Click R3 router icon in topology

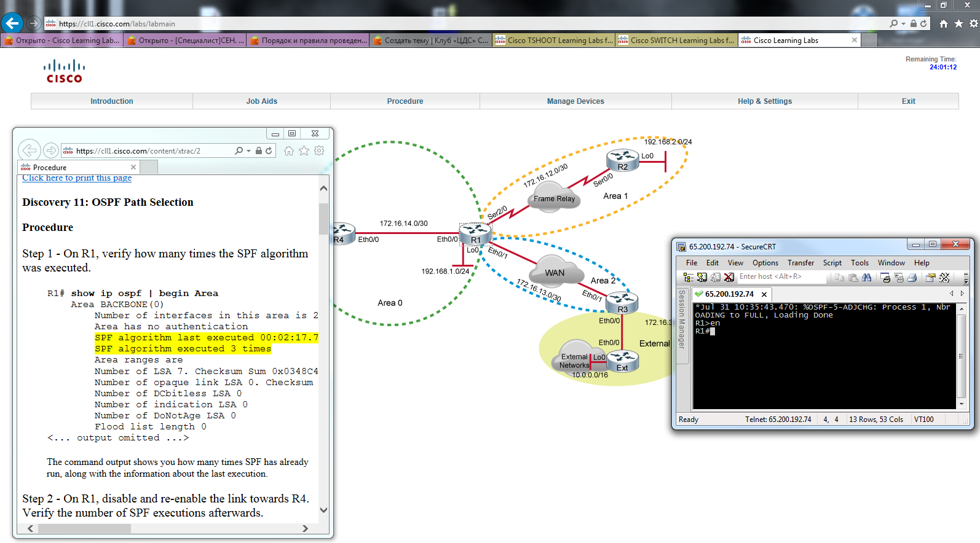pos(622,302)
